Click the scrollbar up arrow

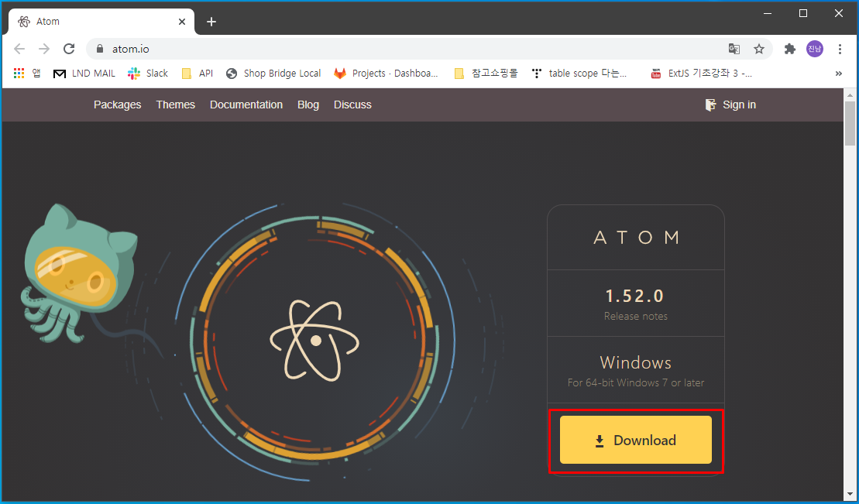[x=850, y=94]
